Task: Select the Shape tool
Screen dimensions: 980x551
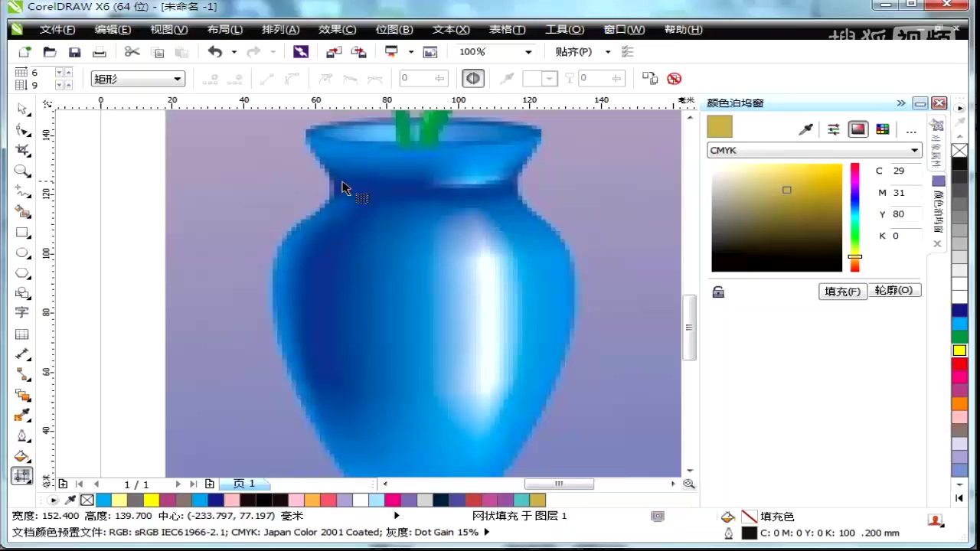Action: tap(22, 130)
